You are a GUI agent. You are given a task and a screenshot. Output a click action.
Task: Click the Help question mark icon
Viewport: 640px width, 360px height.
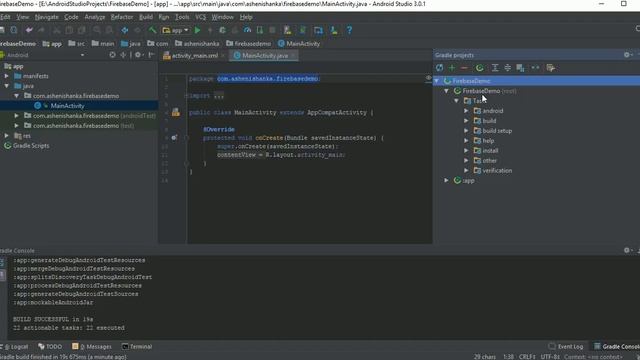point(349,30)
